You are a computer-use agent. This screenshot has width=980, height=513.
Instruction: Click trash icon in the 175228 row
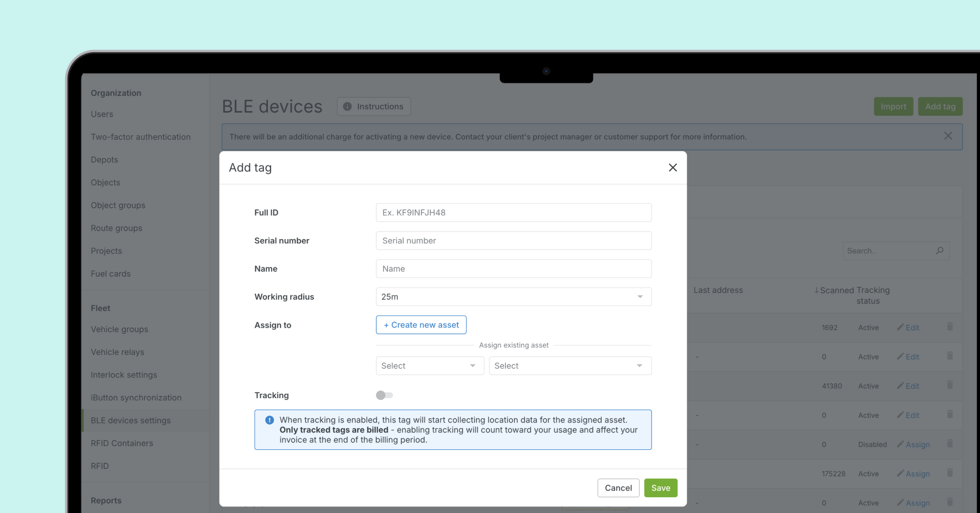950,473
